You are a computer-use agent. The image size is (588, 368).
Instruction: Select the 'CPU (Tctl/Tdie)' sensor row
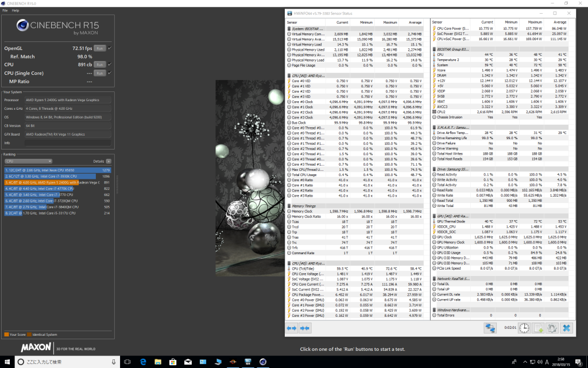[355, 269]
